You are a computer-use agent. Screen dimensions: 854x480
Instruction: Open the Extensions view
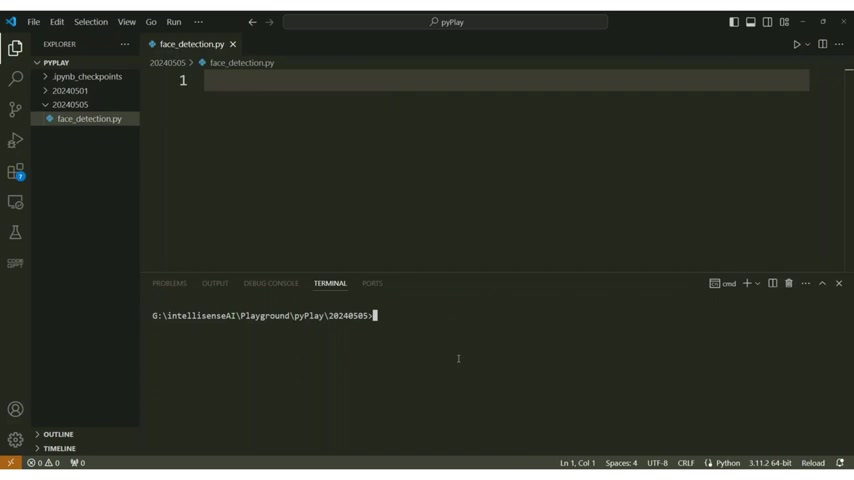[15, 172]
